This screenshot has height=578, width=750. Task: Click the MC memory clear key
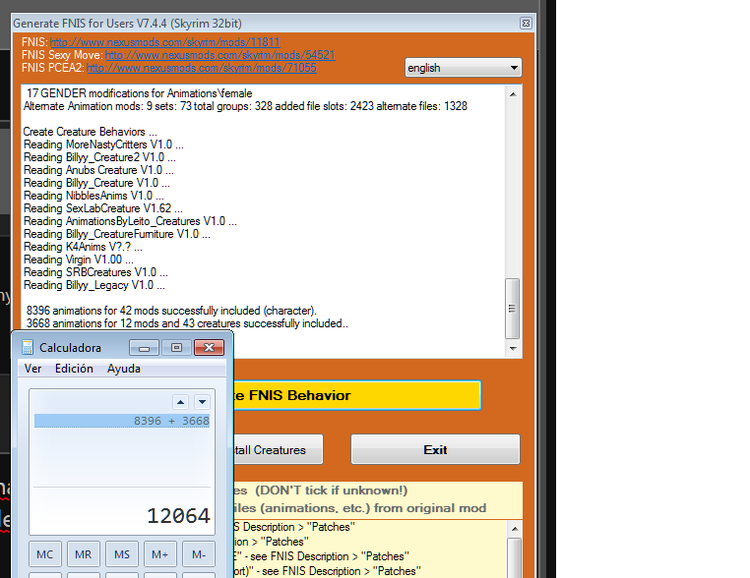click(45, 554)
